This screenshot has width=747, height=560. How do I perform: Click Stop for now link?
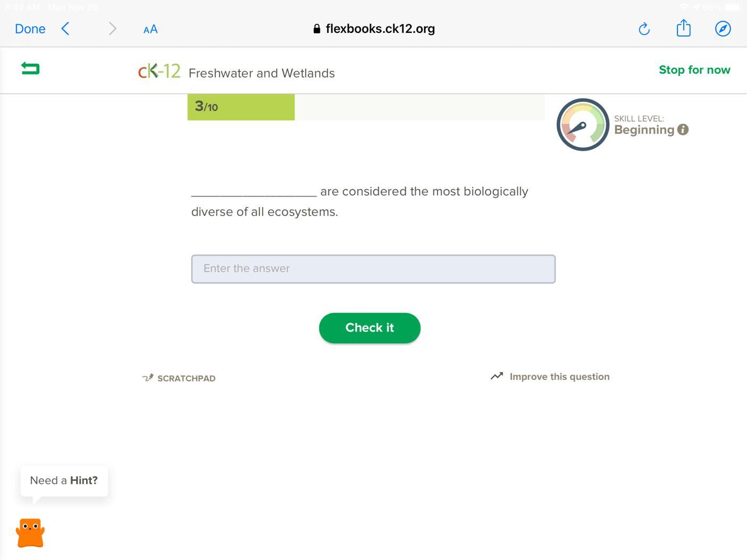(694, 70)
